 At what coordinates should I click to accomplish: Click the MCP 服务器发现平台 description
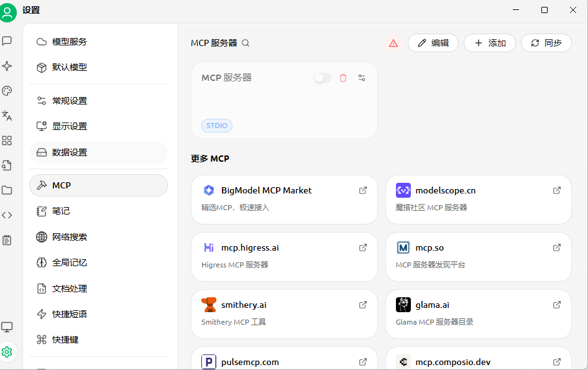pyautogui.click(x=430, y=265)
